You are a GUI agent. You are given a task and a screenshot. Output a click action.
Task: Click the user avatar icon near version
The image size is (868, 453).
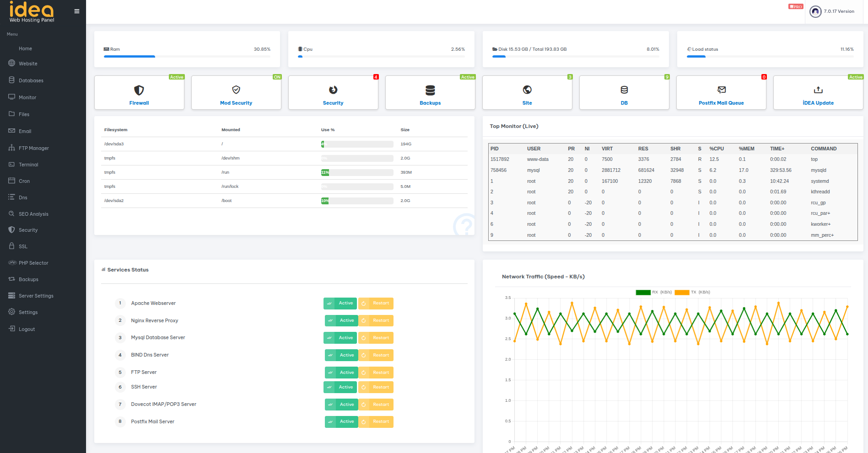(x=815, y=11)
